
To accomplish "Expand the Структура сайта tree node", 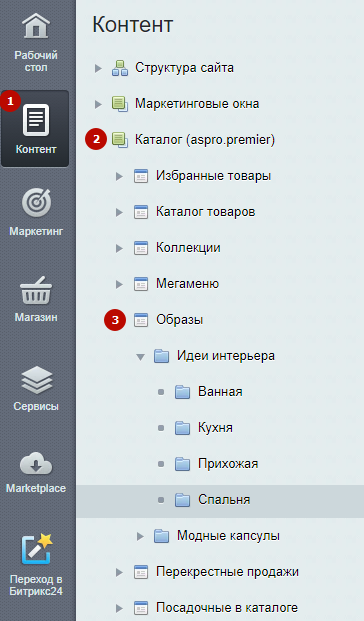I will (x=98, y=69).
